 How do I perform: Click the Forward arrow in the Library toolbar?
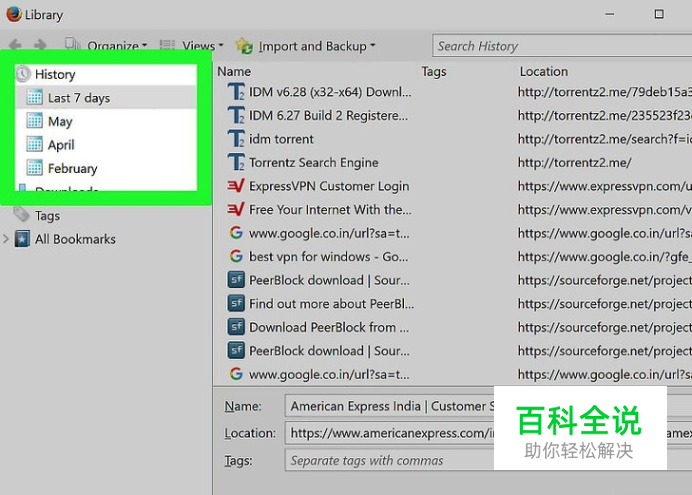pyautogui.click(x=40, y=45)
